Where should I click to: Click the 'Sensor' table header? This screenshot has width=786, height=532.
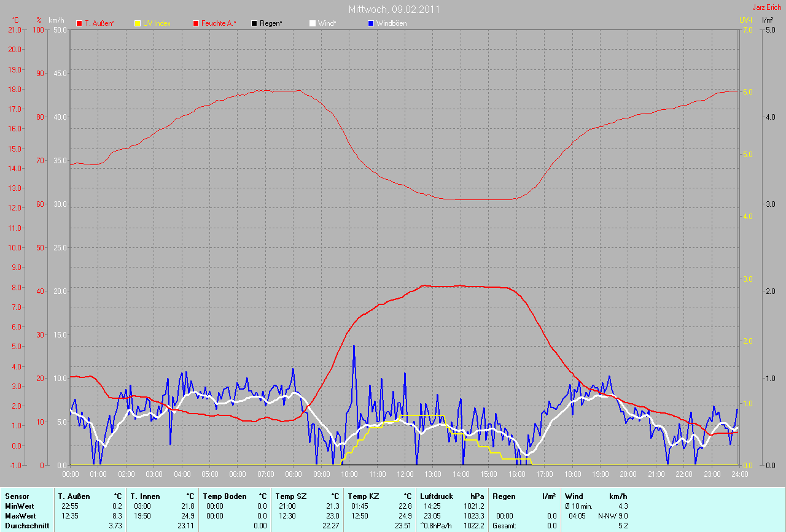pos(17,496)
